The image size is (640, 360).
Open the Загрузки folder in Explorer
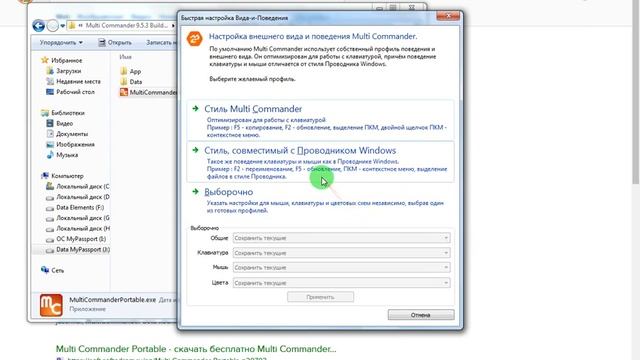pyautogui.click(x=69, y=71)
